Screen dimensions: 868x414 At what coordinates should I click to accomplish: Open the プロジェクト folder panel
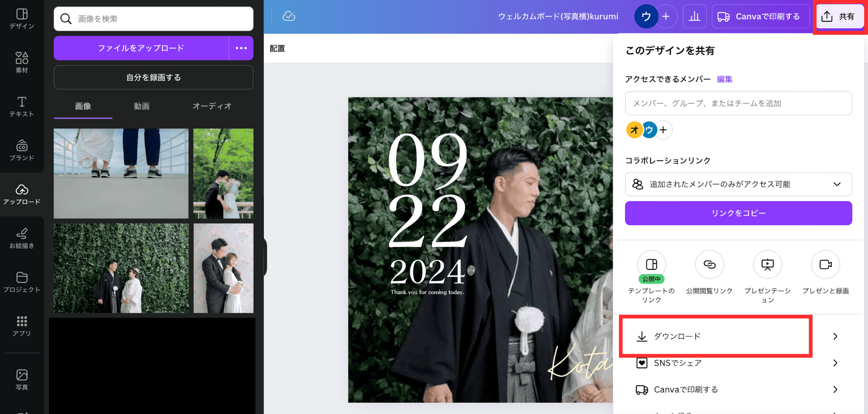pos(22,282)
